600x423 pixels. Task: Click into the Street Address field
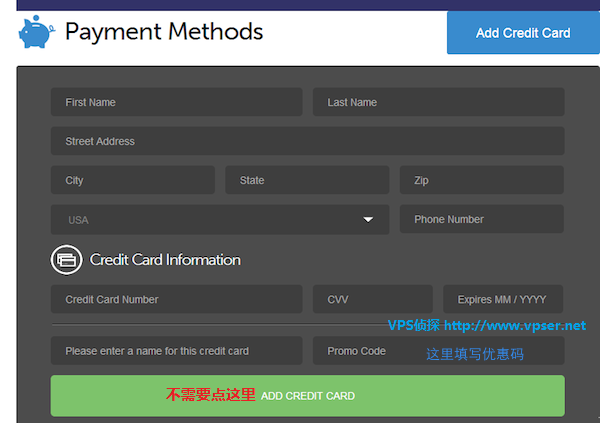point(308,141)
